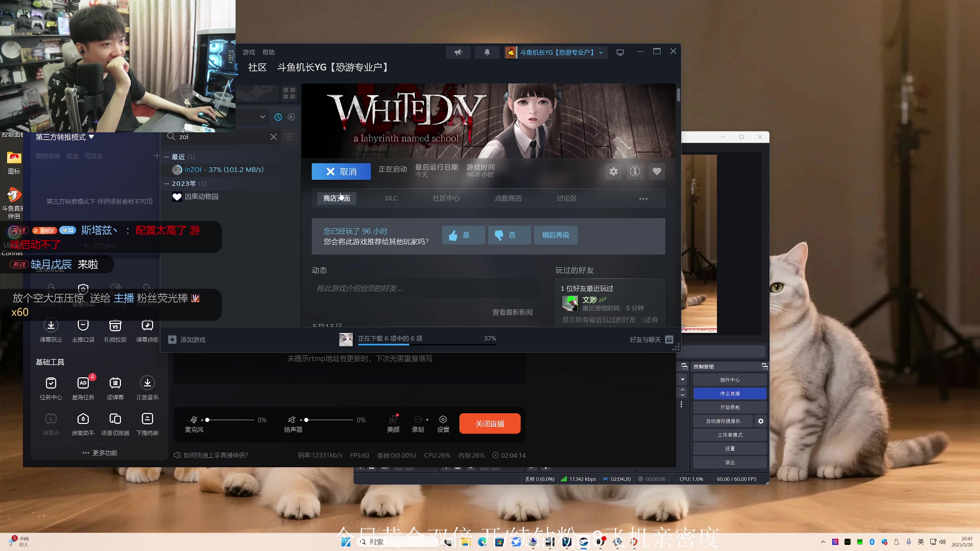Open the 读弹幕 tool
The image size is (980, 551).
(115, 388)
